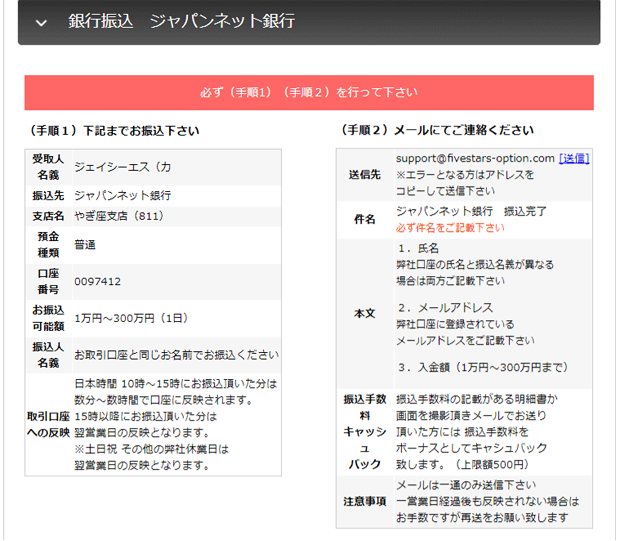Select the support@fivestars-option.com address text
This screenshot has width=620, height=541.
[475, 158]
